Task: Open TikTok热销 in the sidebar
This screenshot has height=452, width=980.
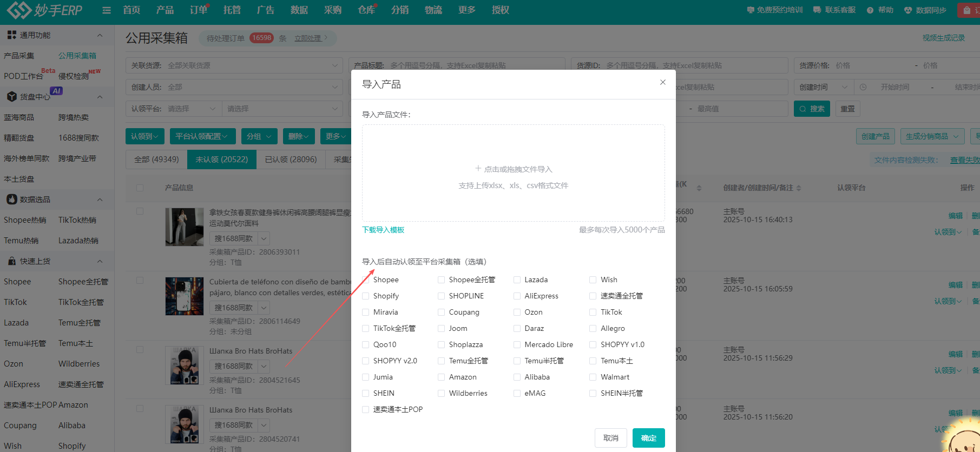Action: click(77, 220)
